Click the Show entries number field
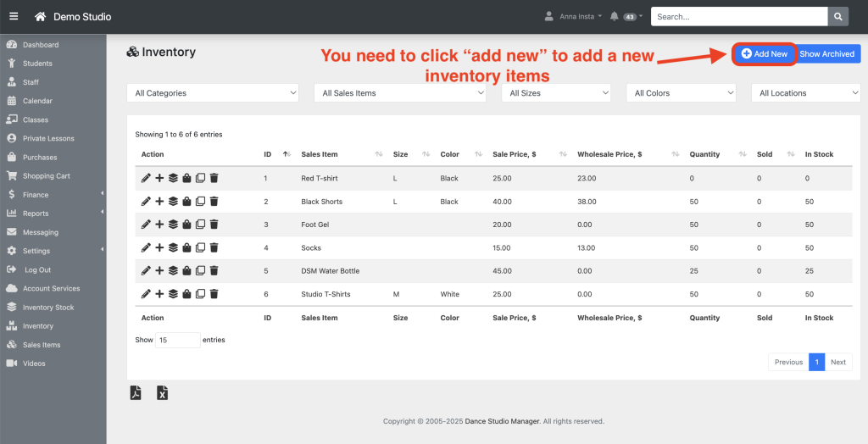868x444 pixels. pyautogui.click(x=178, y=340)
